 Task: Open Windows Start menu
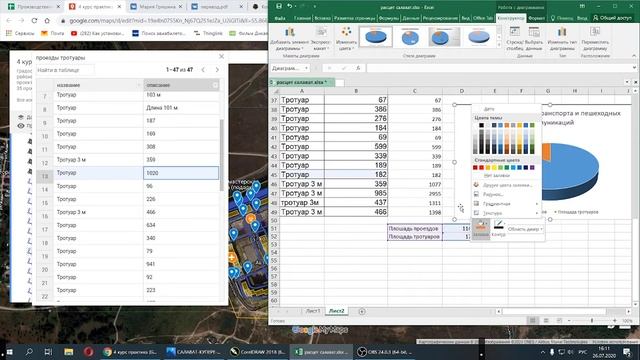(9, 351)
